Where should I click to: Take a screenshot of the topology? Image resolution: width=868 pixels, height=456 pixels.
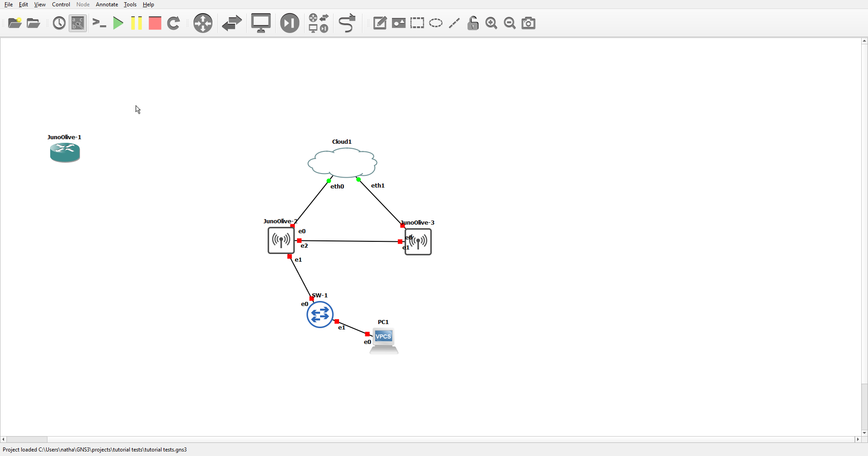[528, 23]
